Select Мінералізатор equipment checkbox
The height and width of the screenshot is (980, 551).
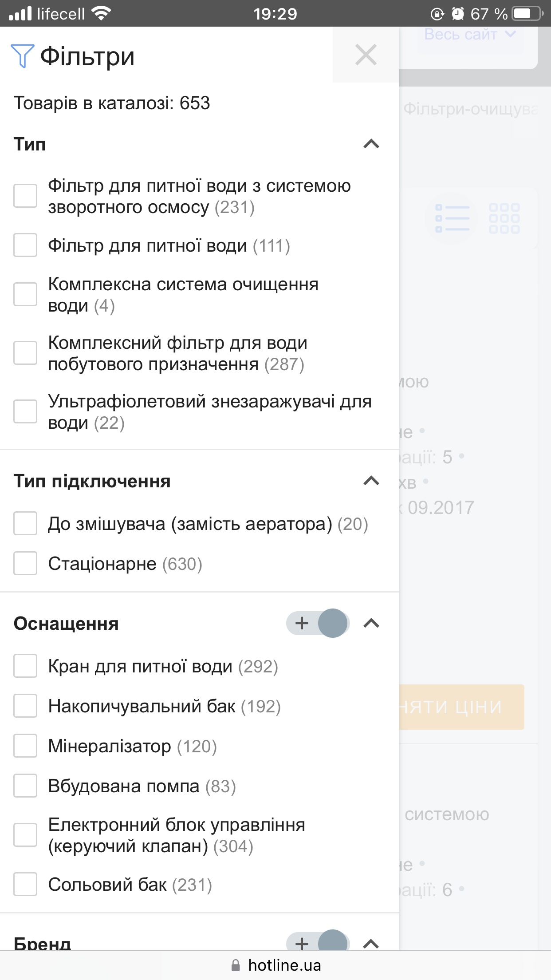25,746
